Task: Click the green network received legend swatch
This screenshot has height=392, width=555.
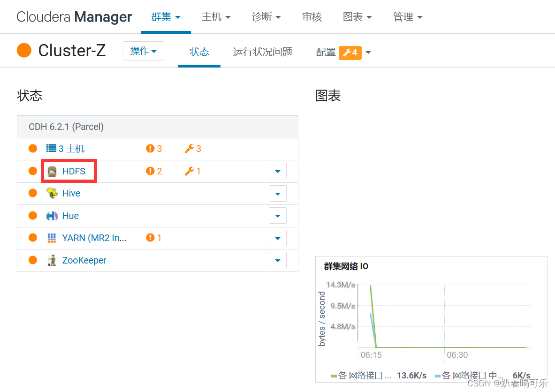Action: [334, 376]
